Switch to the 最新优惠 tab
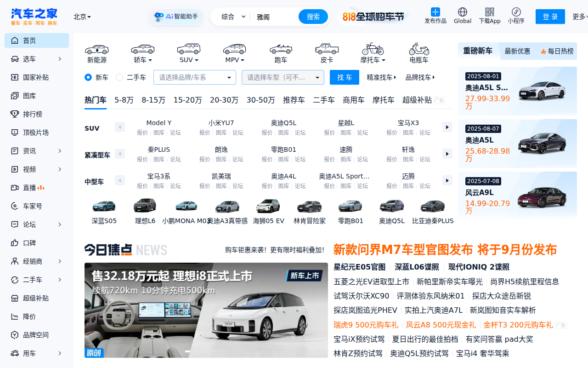588x368 pixels. [x=517, y=51]
